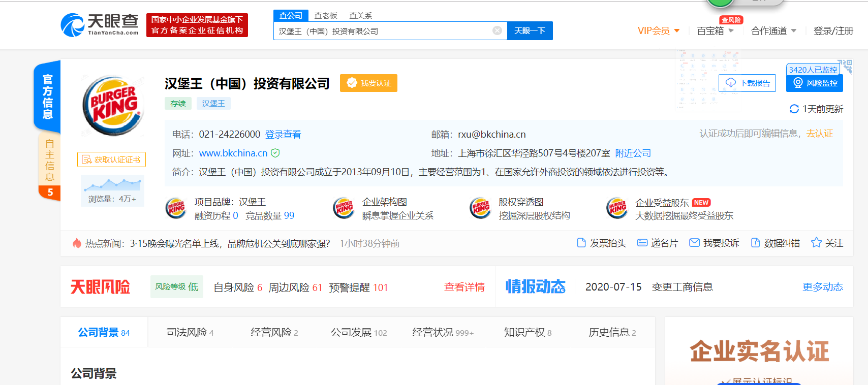868x385 pixels.
Task: Click 更多动态 link
Action: coord(823,287)
